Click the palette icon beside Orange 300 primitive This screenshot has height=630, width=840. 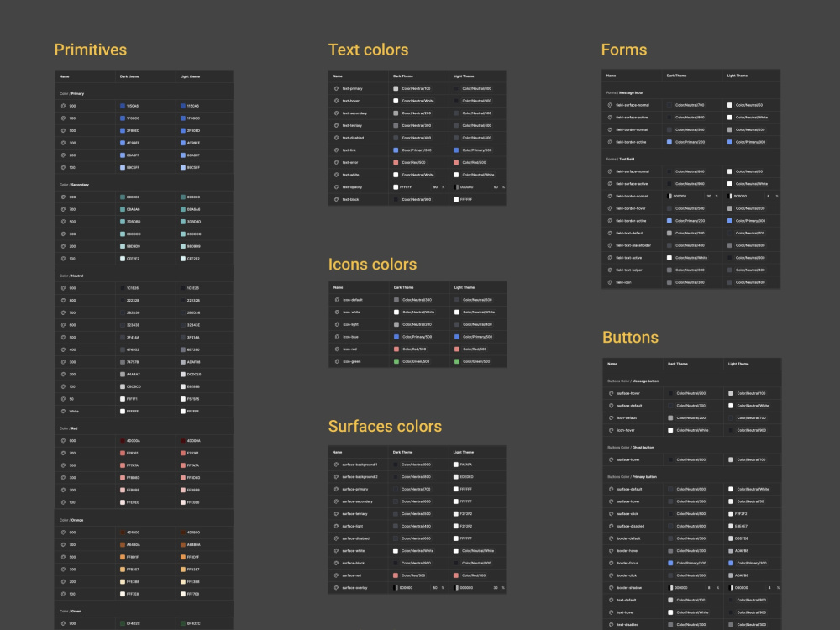(x=63, y=570)
